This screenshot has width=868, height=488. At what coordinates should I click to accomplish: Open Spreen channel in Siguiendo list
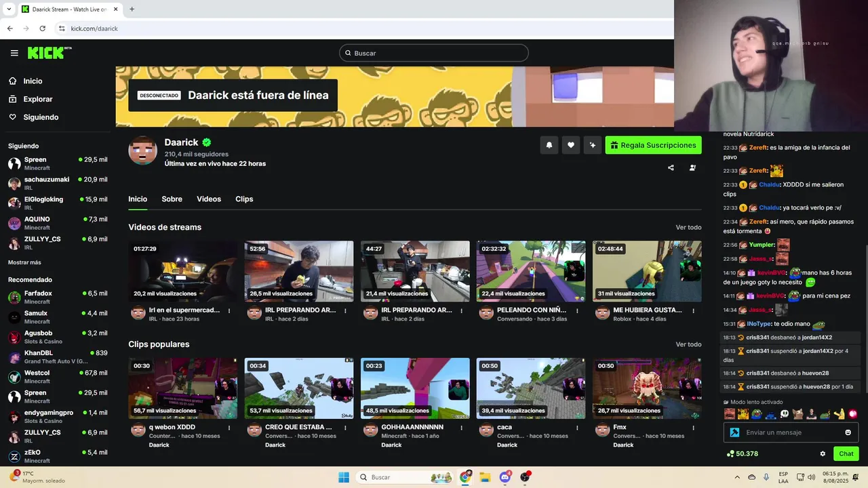click(57, 163)
